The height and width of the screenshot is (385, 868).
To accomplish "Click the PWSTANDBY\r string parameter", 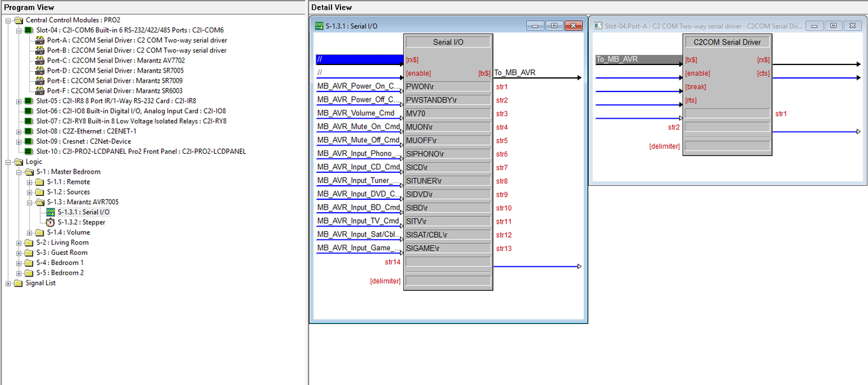I will point(448,100).
